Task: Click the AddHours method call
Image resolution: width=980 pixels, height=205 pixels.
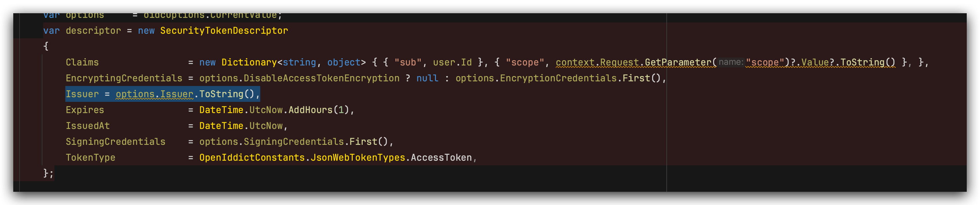Action: [x=310, y=110]
